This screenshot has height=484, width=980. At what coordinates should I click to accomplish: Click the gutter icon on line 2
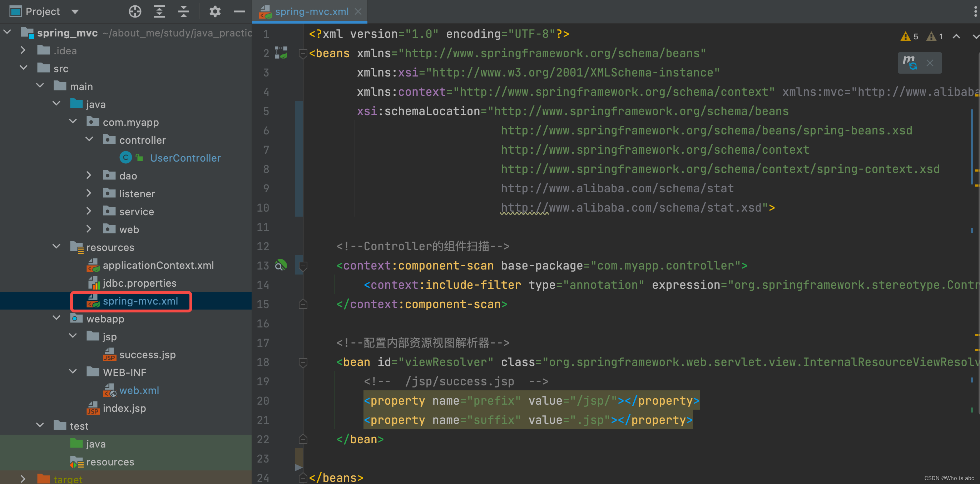point(281,53)
